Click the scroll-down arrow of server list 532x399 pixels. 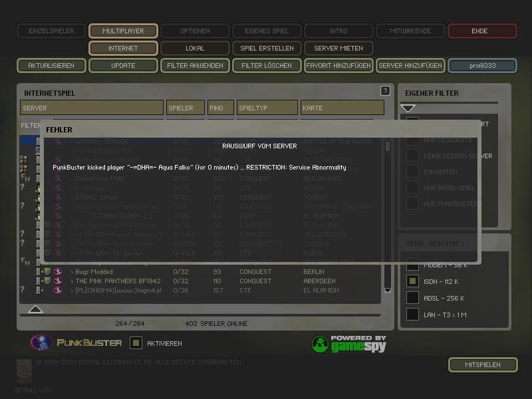pos(388,291)
